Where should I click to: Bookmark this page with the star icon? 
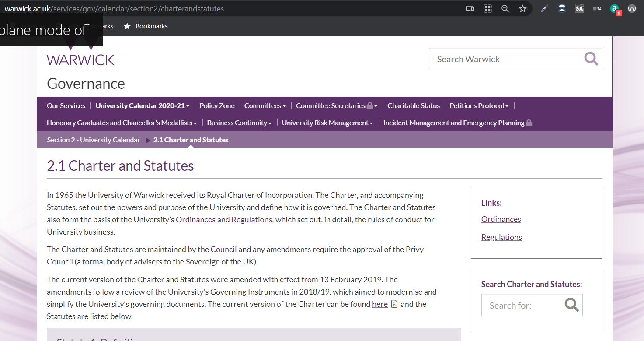tap(522, 9)
